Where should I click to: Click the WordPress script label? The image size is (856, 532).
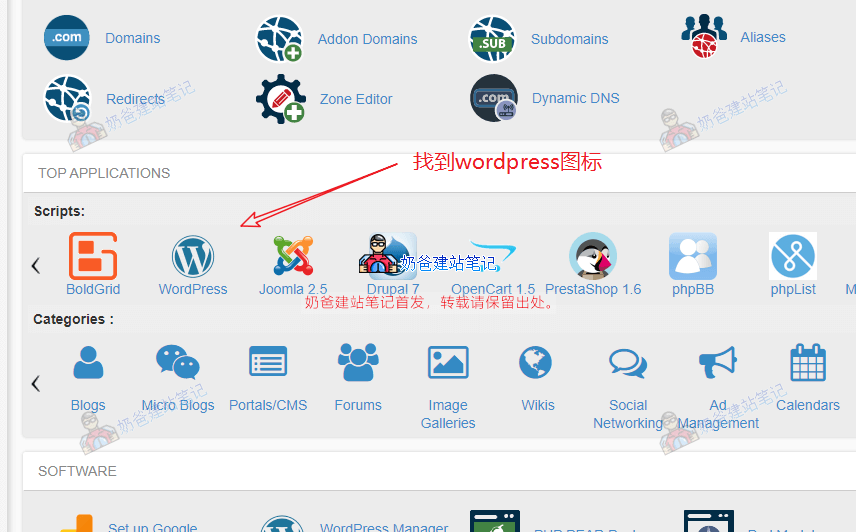(x=193, y=289)
